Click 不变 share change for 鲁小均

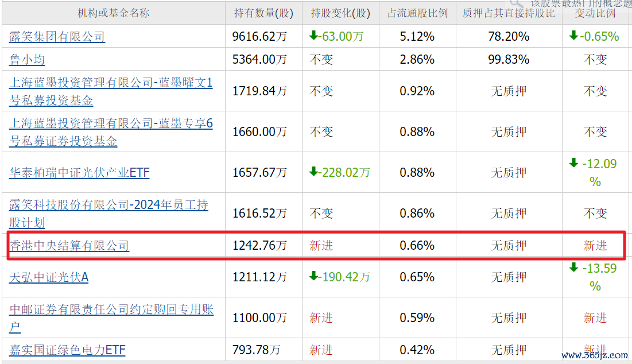tap(321, 60)
